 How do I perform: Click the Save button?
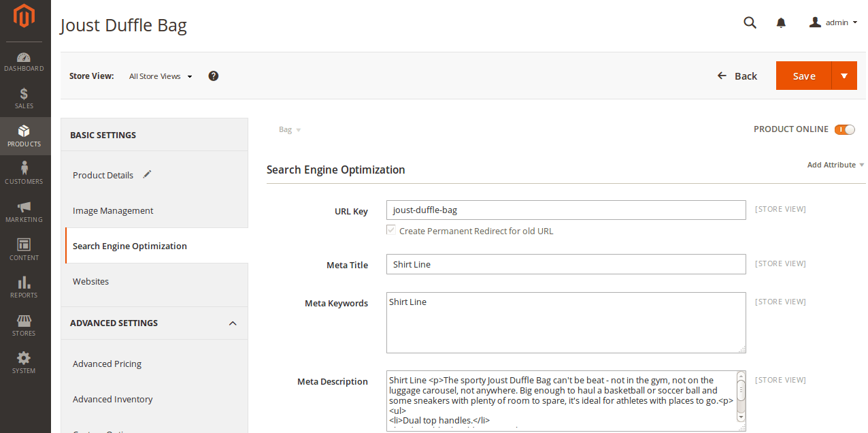pos(804,76)
